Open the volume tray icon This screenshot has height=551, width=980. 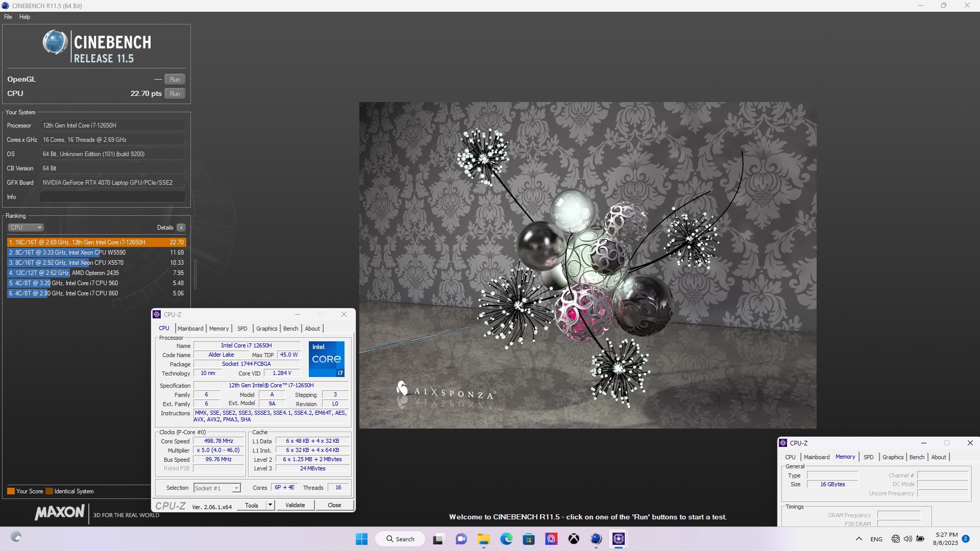pyautogui.click(x=908, y=539)
